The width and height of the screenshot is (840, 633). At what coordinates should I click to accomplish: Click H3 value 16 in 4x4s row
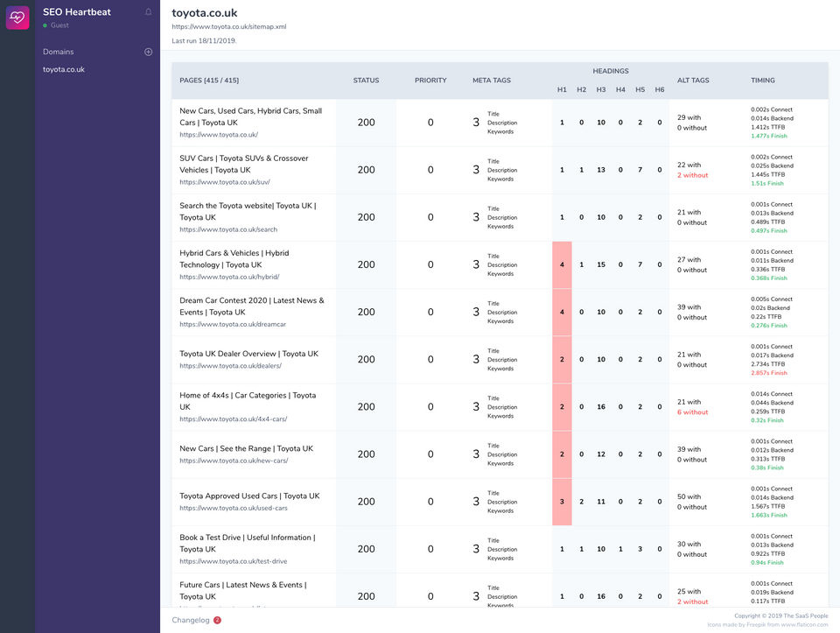click(x=601, y=407)
